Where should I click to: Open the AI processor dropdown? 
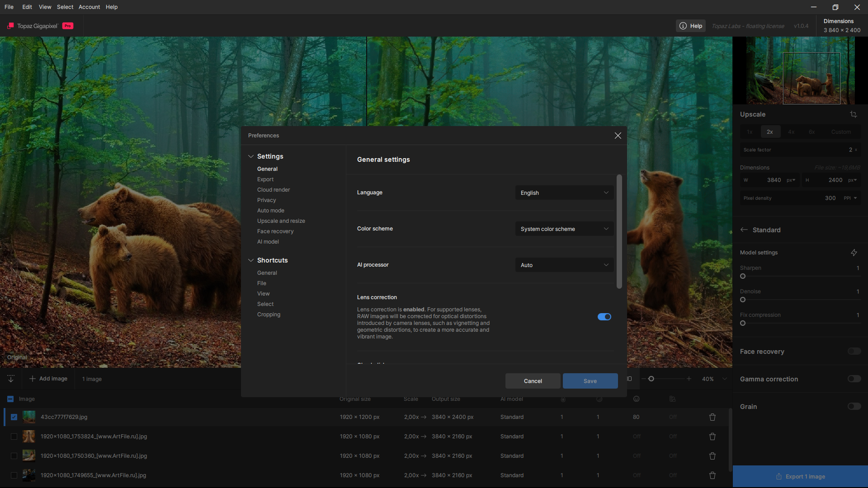coord(564,265)
